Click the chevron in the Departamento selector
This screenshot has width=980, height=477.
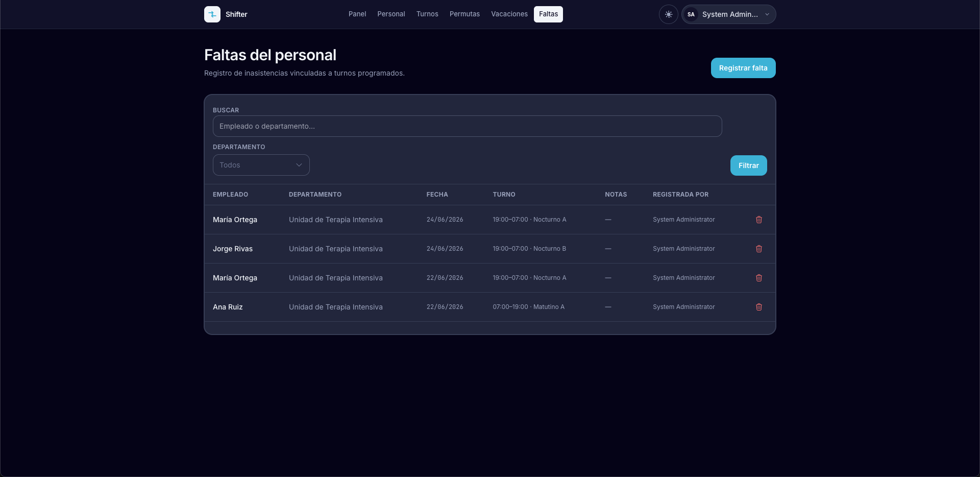tap(299, 165)
